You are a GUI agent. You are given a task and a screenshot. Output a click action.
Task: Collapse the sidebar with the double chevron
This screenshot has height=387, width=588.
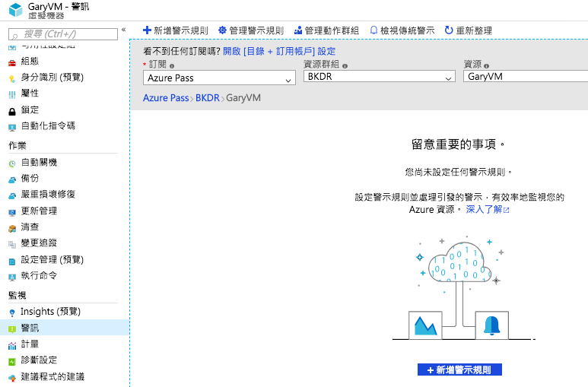pyautogui.click(x=124, y=30)
